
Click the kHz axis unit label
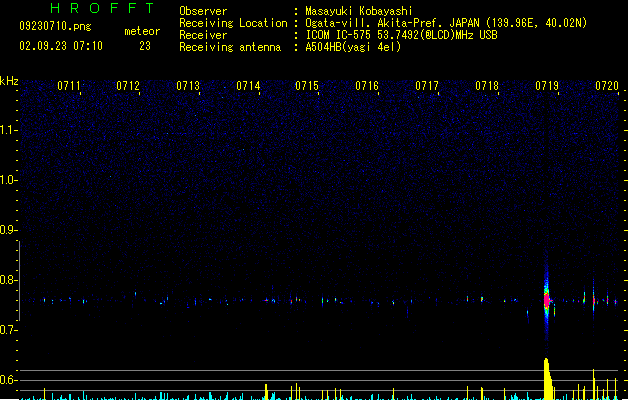9,81
